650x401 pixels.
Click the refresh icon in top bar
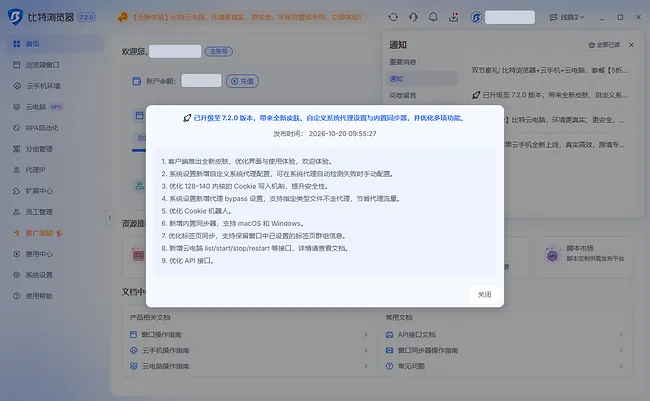pyautogui.click(x=393, y=17)
